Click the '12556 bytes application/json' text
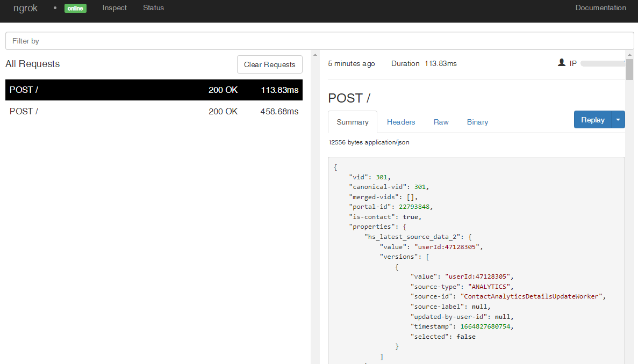Screen dimensions: 638x364 (x=369, y=143)
